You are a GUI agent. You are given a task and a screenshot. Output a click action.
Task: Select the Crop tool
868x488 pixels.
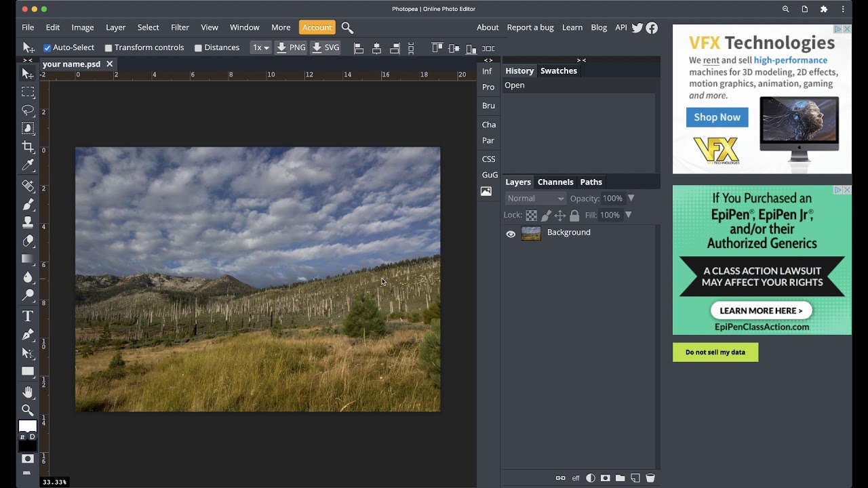coord(28,146)
